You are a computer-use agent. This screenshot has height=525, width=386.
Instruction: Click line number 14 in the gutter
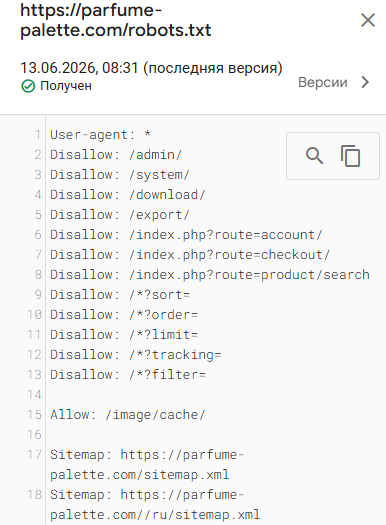(34, 395)
